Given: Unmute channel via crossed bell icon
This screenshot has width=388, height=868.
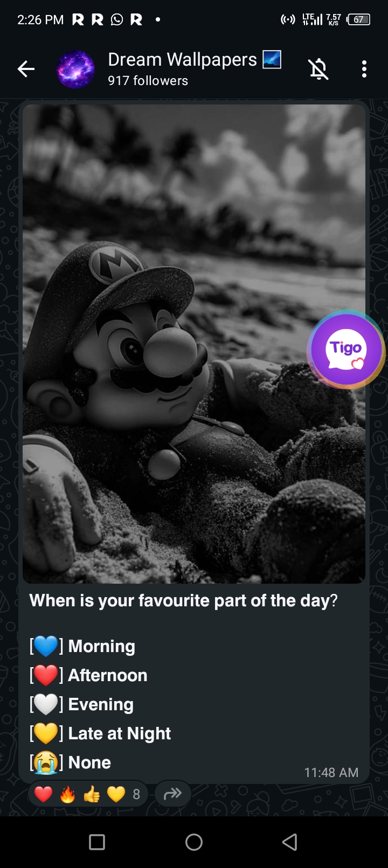Looking at the screenshot, I should [x=318, y=69].
